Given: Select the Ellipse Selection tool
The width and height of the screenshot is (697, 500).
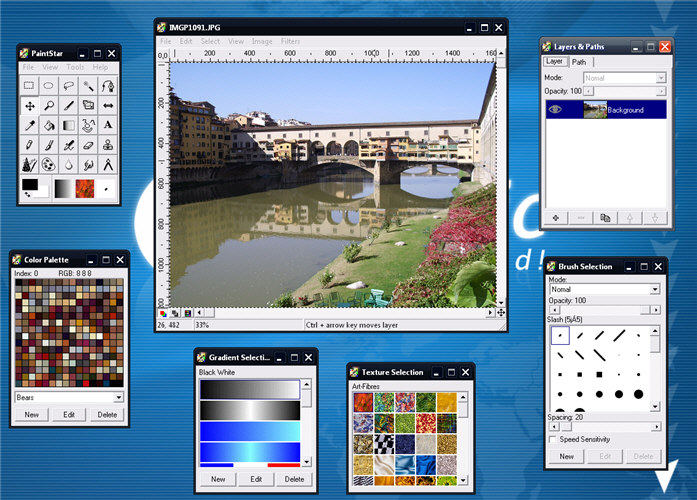Looking at the screenshot, I should click(49, 85).
